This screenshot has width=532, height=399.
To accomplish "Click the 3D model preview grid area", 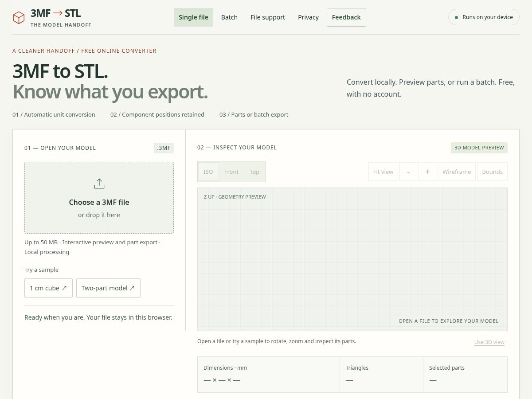I will (352, 259).
